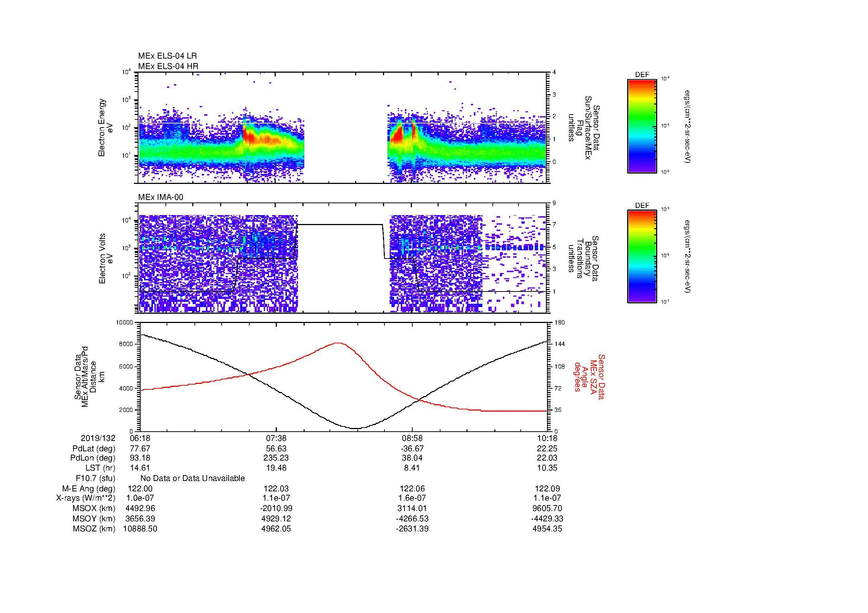Screen dimensions: 868x613
Task: Click the 'PdLat (deg)' row label
Action: point(94,448)
